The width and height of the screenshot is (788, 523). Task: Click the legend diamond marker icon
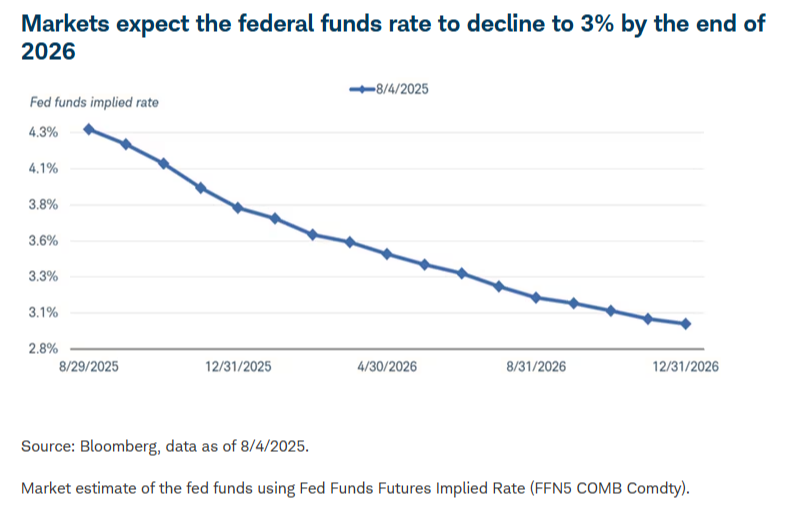pos(362,89)
